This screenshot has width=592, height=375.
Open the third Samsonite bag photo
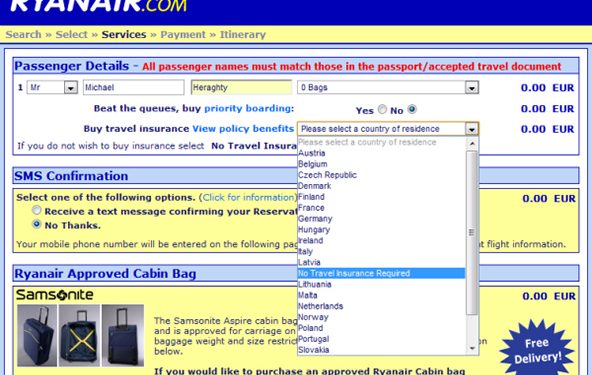123,335
